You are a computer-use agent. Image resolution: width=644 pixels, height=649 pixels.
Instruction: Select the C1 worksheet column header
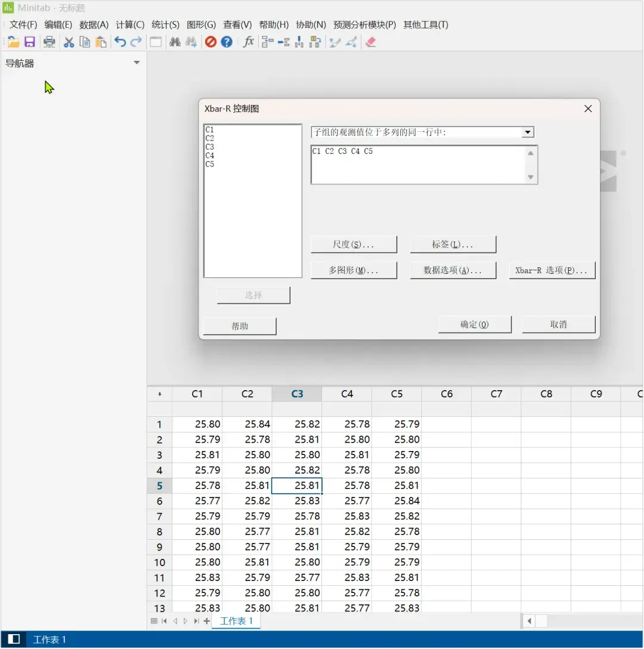tap(197, 394)
